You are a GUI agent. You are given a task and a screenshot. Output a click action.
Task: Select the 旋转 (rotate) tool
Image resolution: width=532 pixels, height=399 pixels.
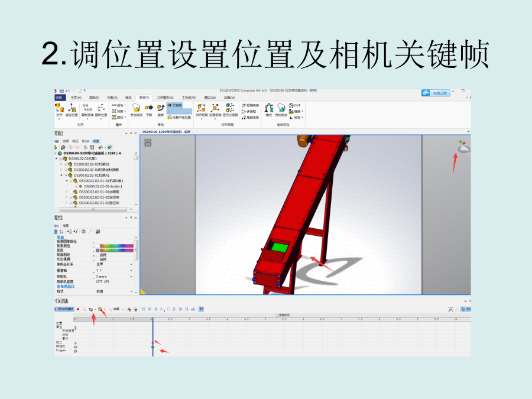click(x=160, y=108)
